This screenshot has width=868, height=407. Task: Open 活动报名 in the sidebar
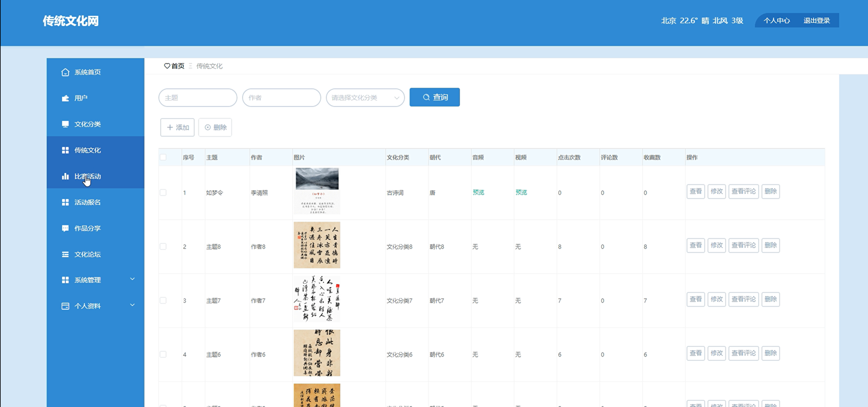click(95, 202)
